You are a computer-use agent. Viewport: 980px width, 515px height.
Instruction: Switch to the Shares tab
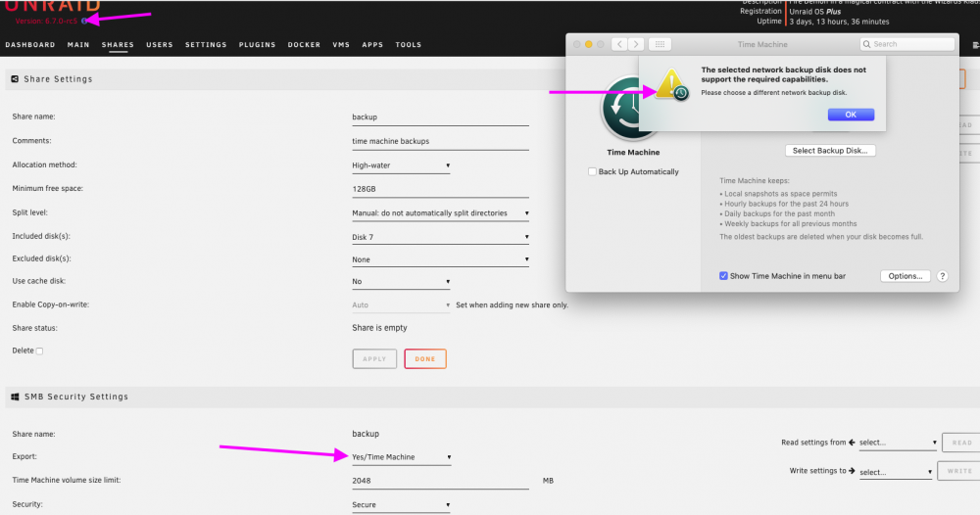118,45
